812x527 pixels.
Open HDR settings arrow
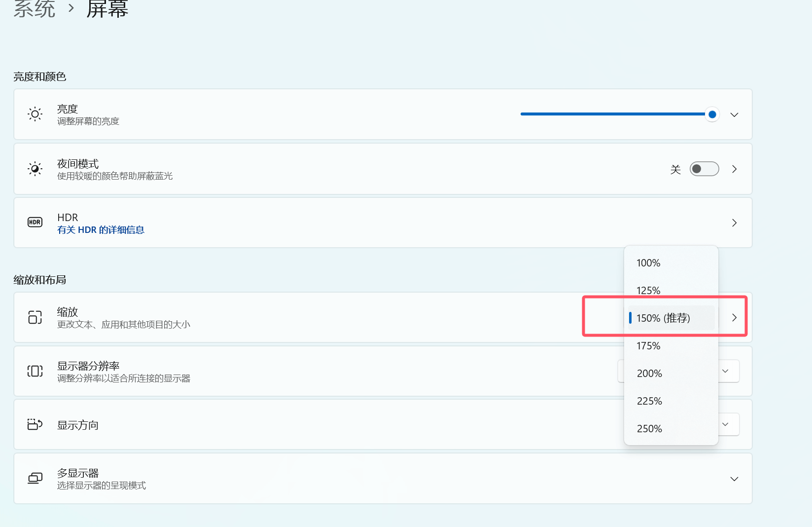734,223
